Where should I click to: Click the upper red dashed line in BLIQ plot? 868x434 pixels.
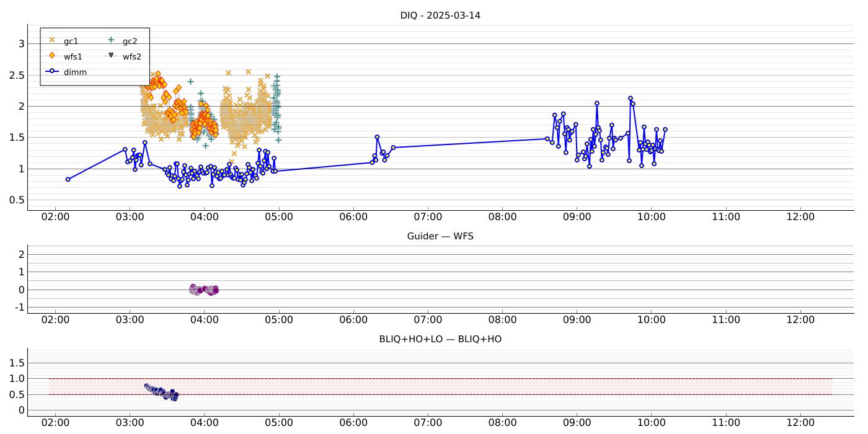point(440,379)
